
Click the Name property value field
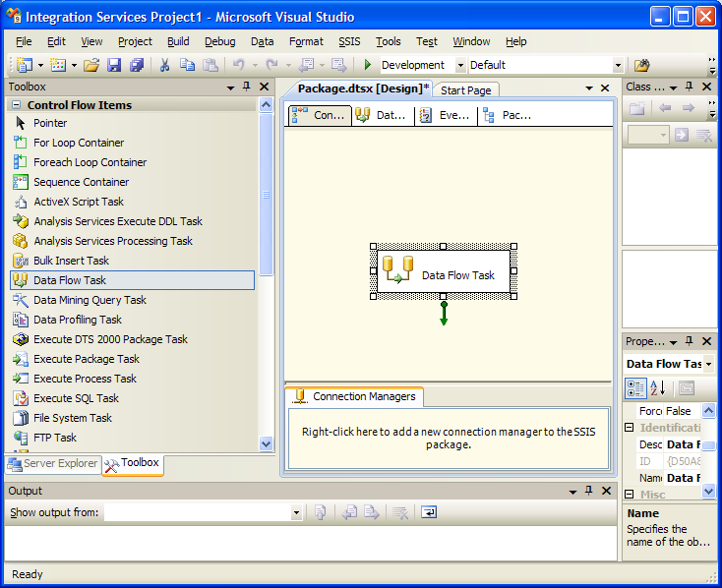(x=684, y=478)
